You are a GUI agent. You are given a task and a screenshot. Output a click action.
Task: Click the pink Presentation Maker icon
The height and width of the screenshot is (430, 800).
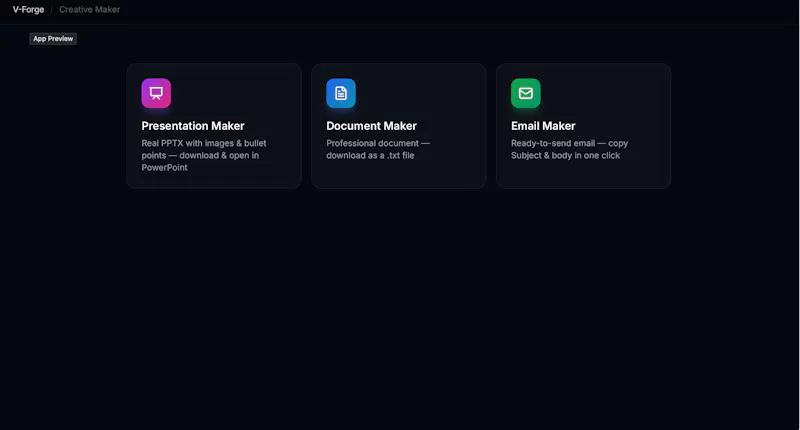[156, 93]
